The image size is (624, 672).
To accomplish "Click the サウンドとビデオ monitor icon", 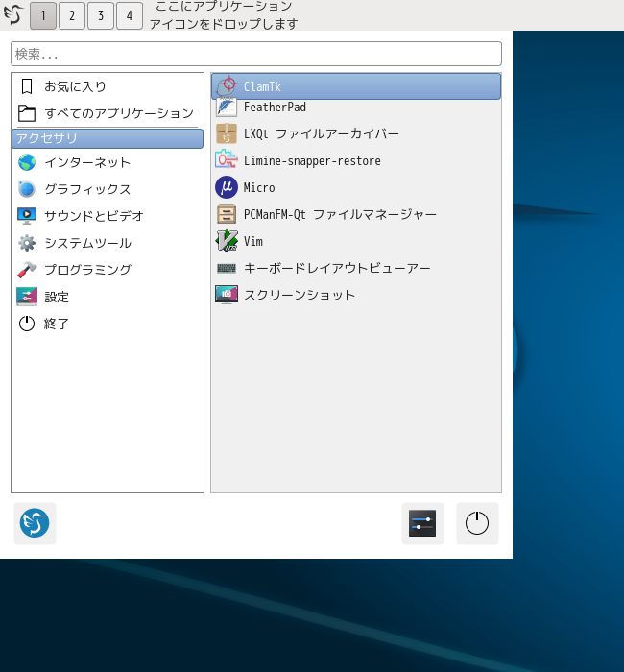I will pyautogui.click(x=27, y=216).
